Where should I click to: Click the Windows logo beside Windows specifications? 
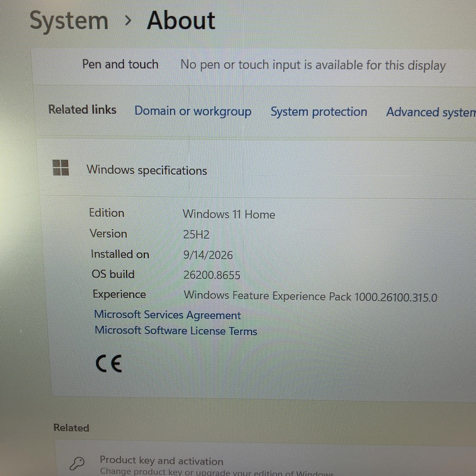61,167
